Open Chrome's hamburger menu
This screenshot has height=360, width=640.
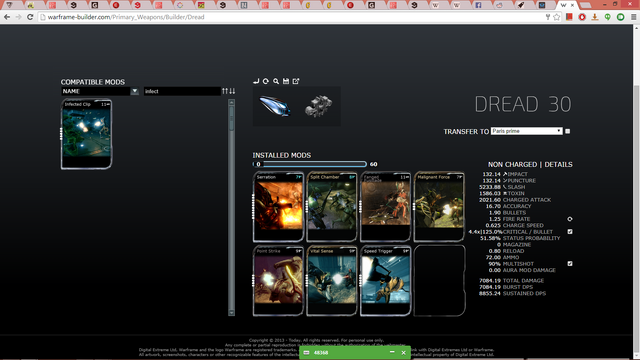click(x=633, y=17)
